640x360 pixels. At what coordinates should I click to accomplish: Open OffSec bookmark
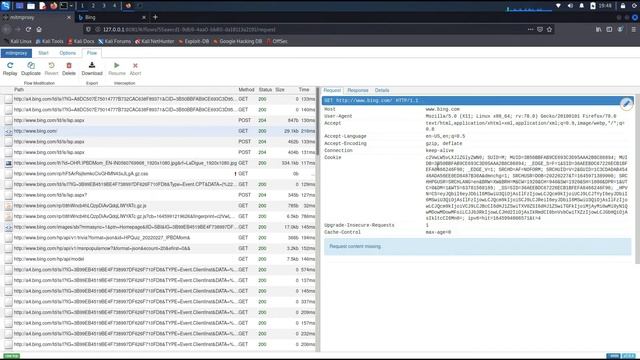pos(277,41)
